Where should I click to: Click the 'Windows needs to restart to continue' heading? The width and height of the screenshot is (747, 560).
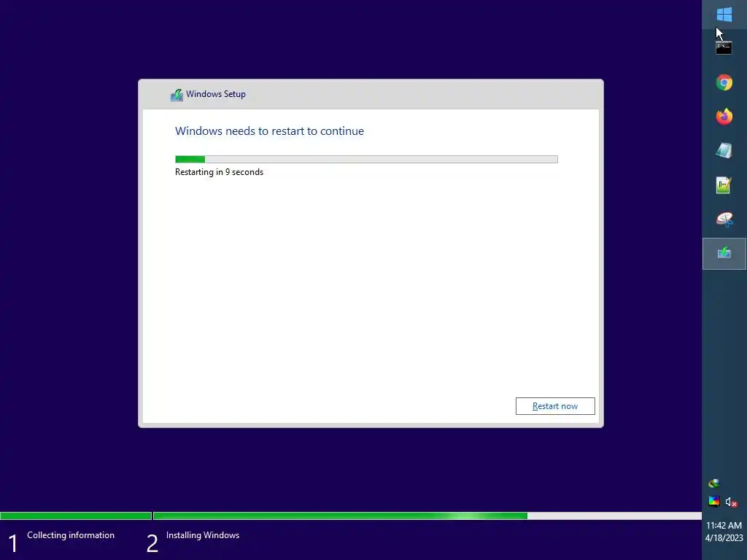(269, 131)
